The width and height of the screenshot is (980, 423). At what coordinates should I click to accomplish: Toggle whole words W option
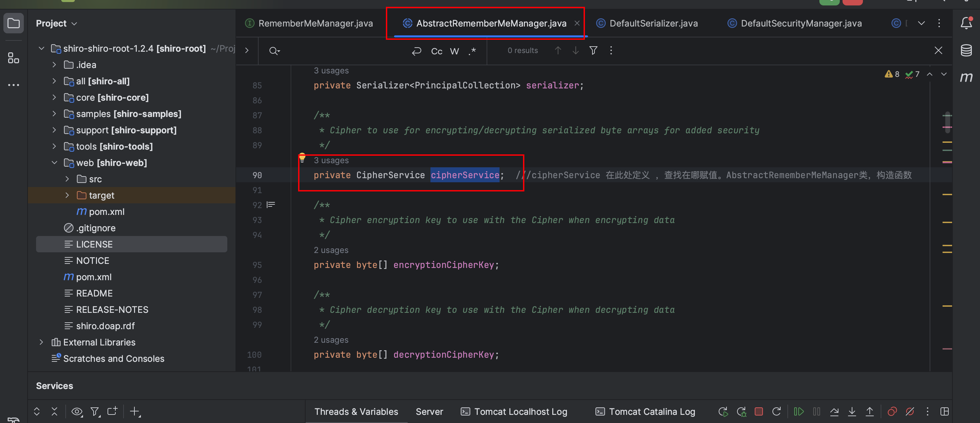(x=455, y=51)
